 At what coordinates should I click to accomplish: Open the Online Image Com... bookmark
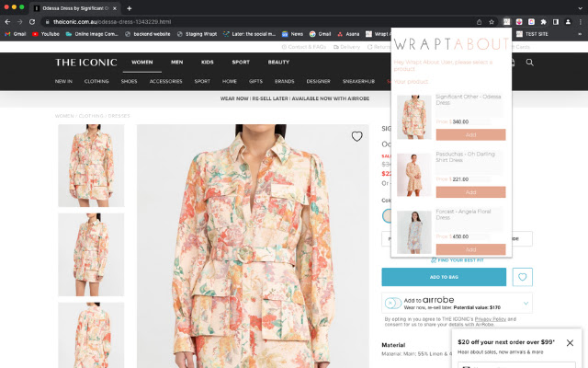pyautogui.click(x=92, y=34)
